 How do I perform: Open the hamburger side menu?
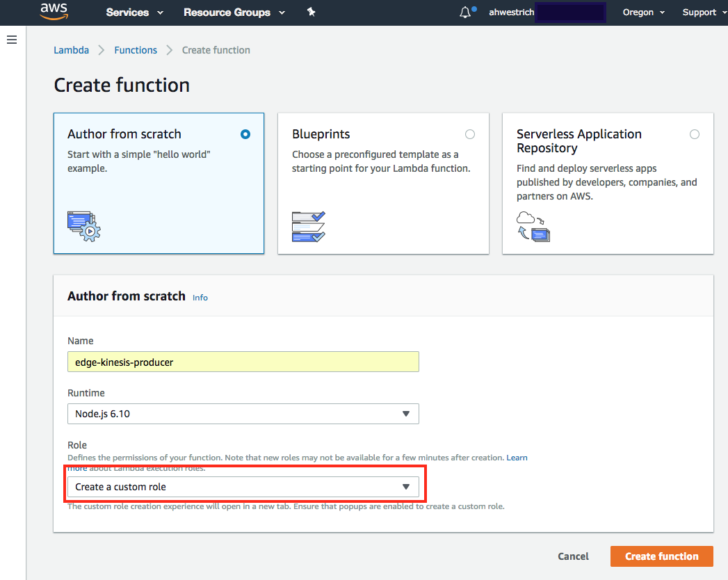tap(12, 40)
